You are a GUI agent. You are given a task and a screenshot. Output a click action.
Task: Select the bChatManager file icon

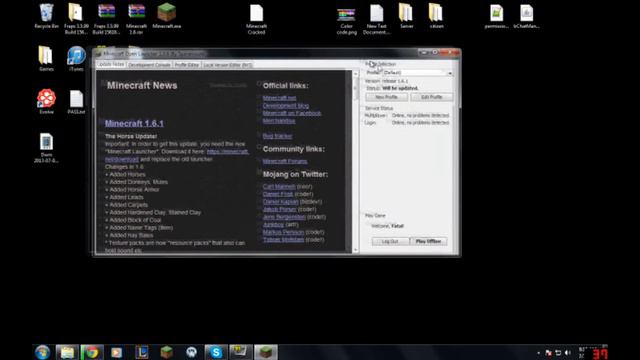(527, 16)
